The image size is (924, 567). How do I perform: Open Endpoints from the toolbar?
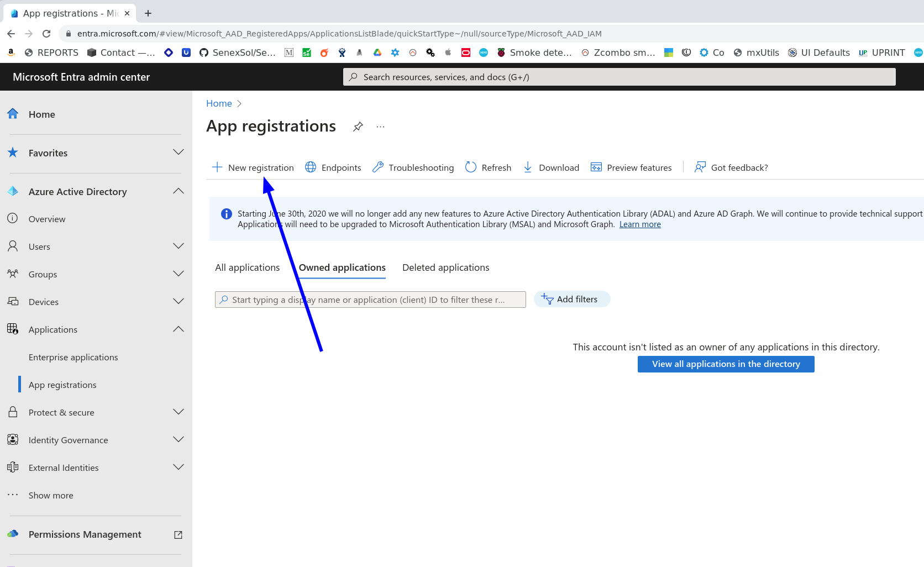[x=333, y=167]
